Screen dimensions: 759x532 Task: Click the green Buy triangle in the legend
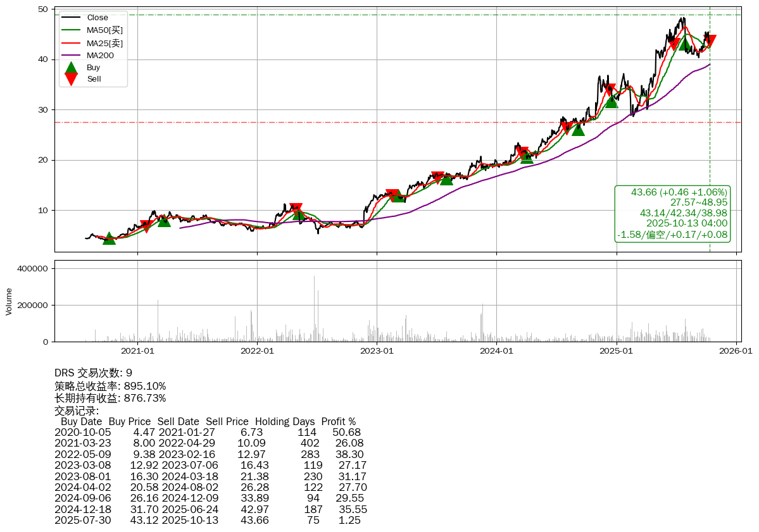coord(72,67)
